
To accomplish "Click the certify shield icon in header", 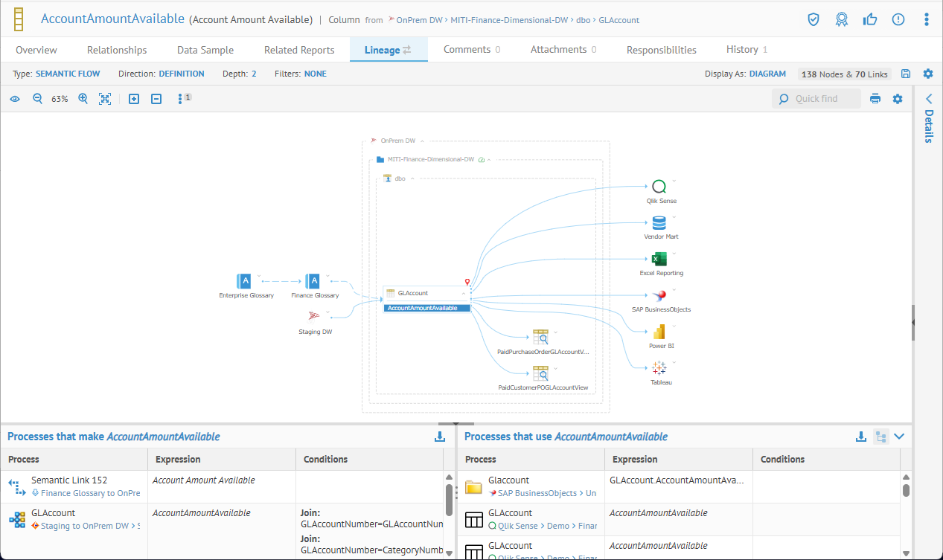I will point(813,19).
